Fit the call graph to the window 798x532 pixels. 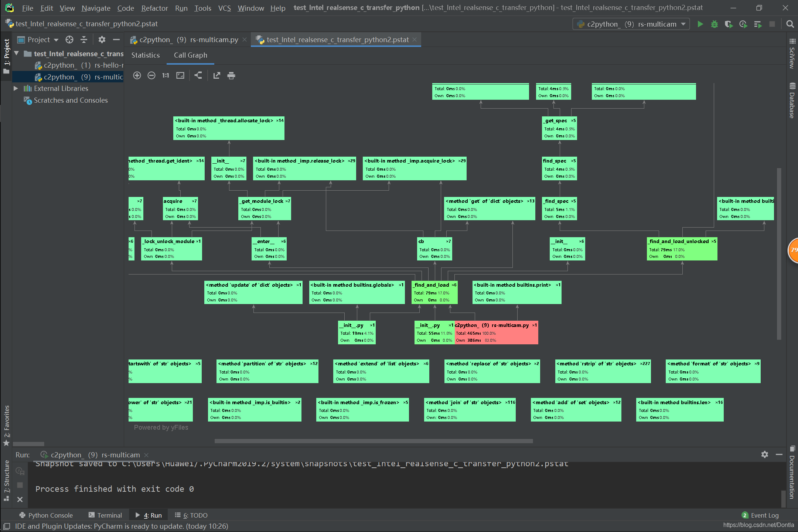tap(180, 75)
